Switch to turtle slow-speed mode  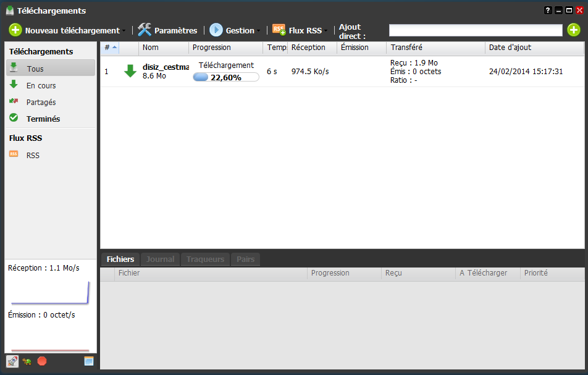pyautogui.click(x=27, y=361)
